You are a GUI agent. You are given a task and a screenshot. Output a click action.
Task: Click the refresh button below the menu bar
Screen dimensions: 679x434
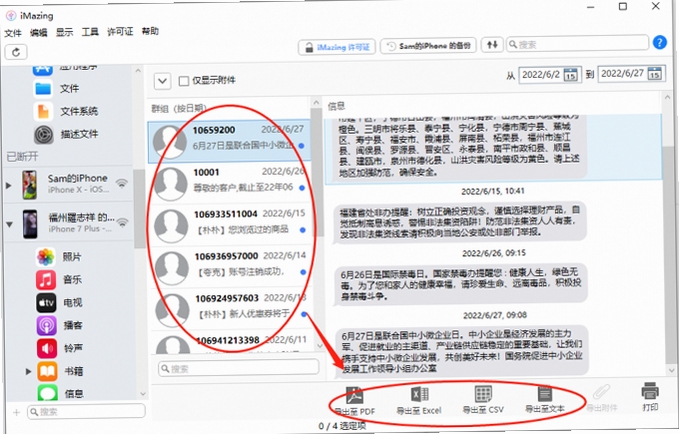click(16, 52)
